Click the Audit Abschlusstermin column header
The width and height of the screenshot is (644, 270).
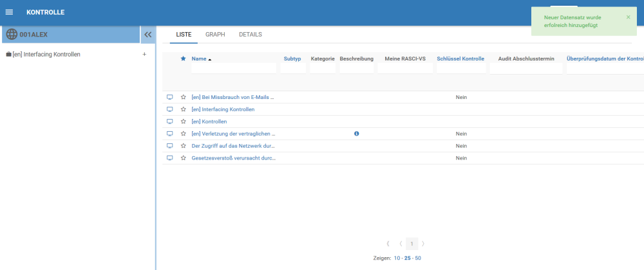(526, 59)
